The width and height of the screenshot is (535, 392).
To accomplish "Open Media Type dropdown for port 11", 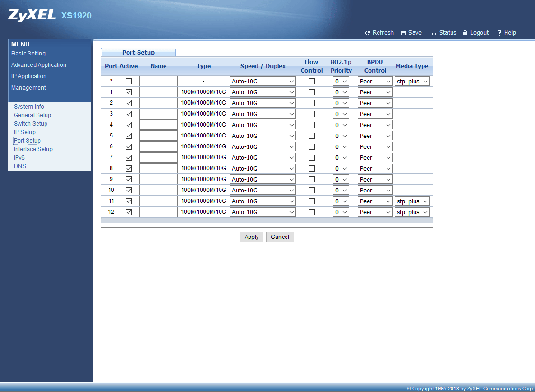I will [412, 201].
